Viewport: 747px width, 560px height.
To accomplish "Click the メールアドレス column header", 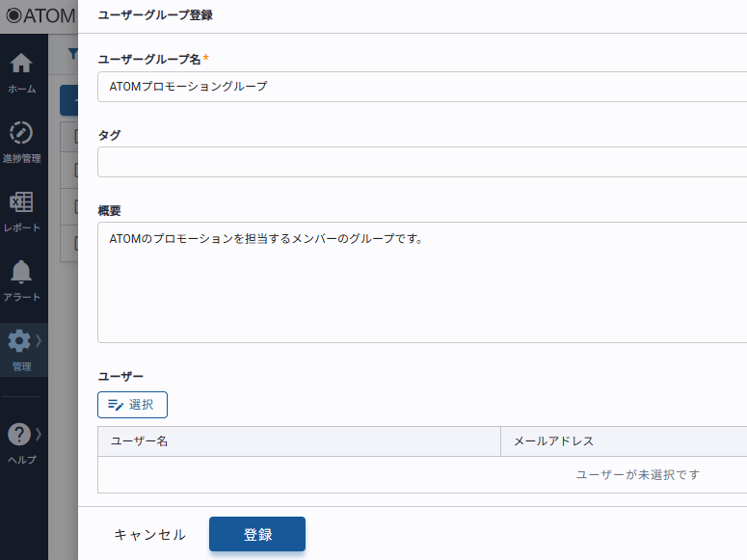I will coord(624,441).
